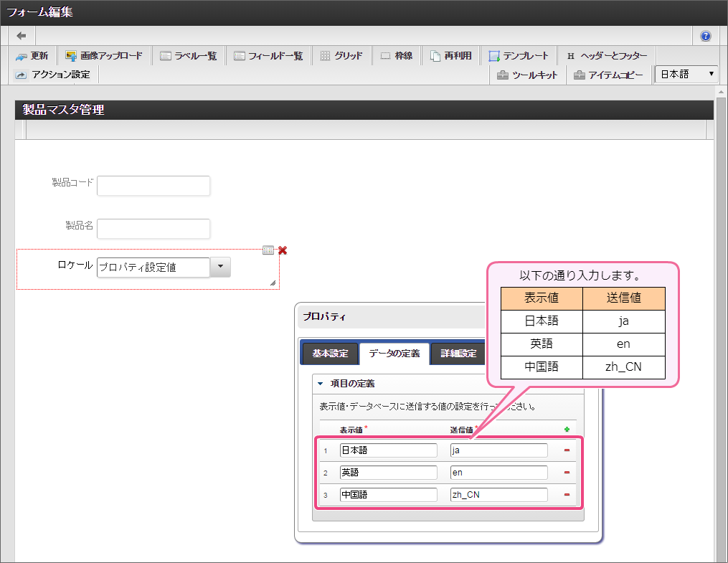Switch to the 基本設定 tab
The image size is (728, 563).
[330, 354]
